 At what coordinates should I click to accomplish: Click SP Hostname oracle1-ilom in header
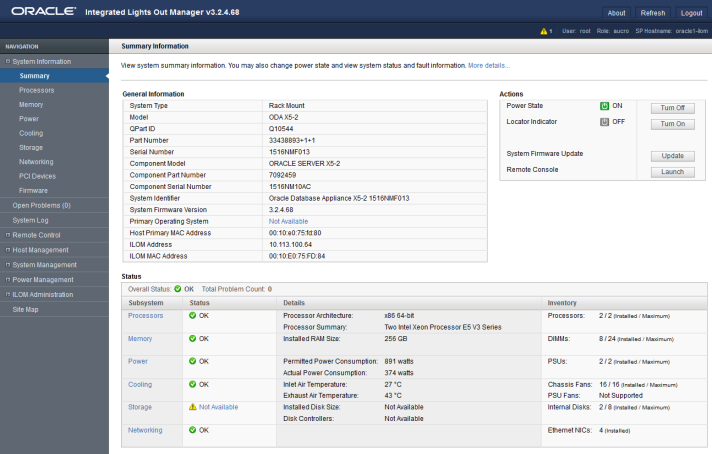point(672,31)
